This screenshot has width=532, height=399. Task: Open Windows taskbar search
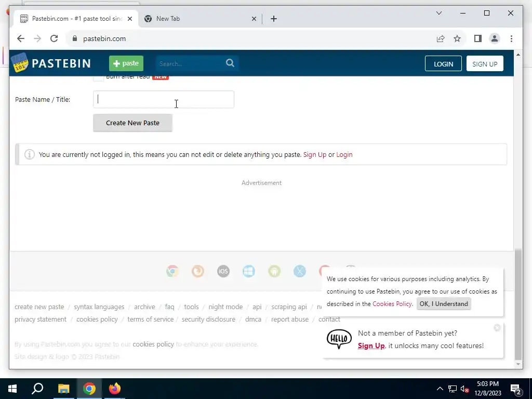[37, 389]
